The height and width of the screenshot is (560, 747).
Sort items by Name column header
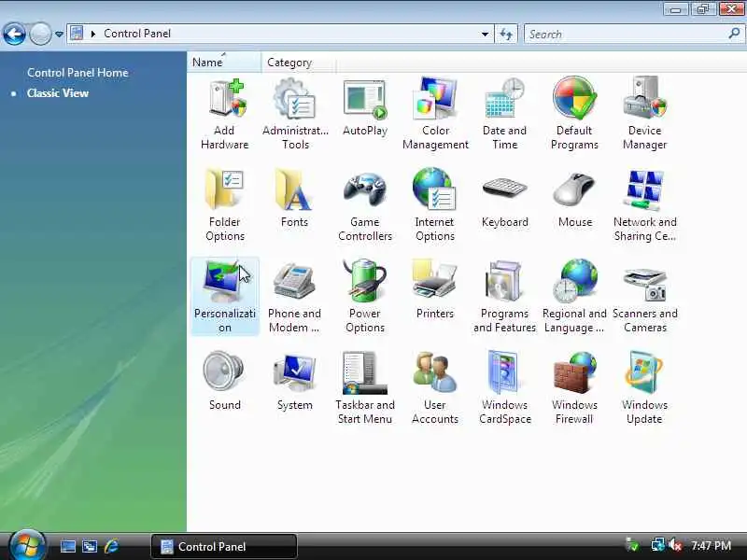223,63
